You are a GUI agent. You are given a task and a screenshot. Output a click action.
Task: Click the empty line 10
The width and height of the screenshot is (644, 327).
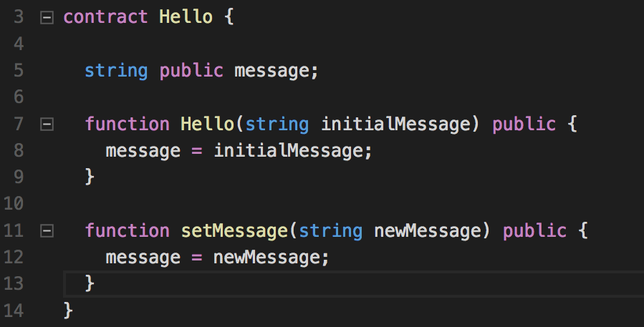coord(354,204)
